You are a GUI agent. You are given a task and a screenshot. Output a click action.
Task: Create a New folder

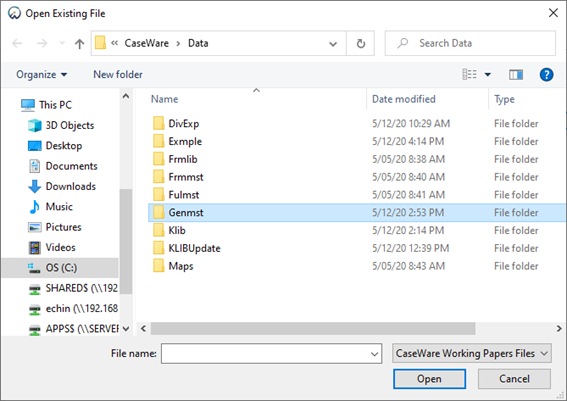click(118, 74)
